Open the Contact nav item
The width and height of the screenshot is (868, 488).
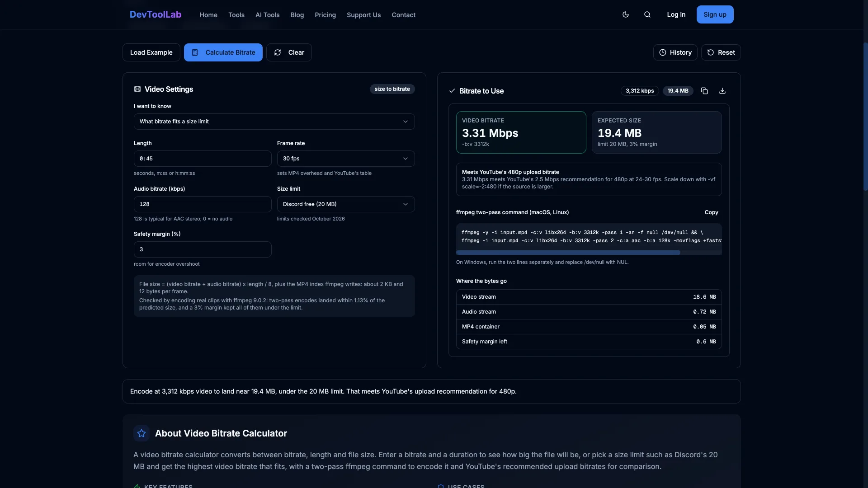[403, 15]
